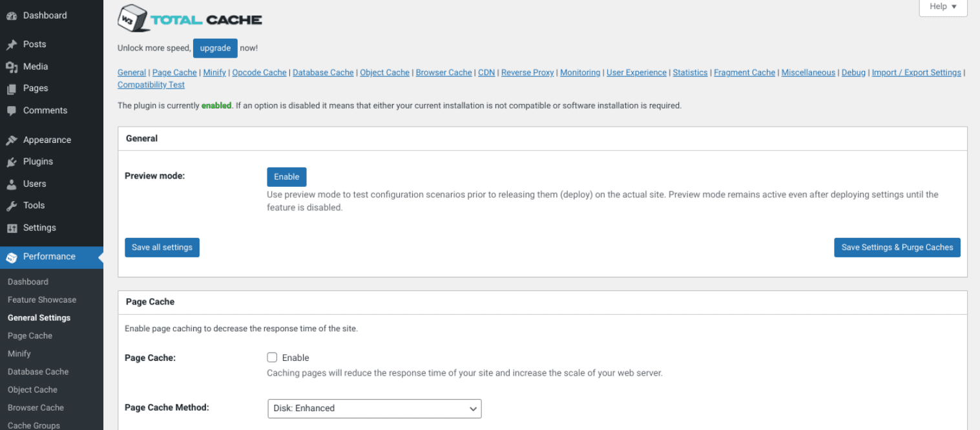Click the upgrade button
980x430 pixels.
215,48
